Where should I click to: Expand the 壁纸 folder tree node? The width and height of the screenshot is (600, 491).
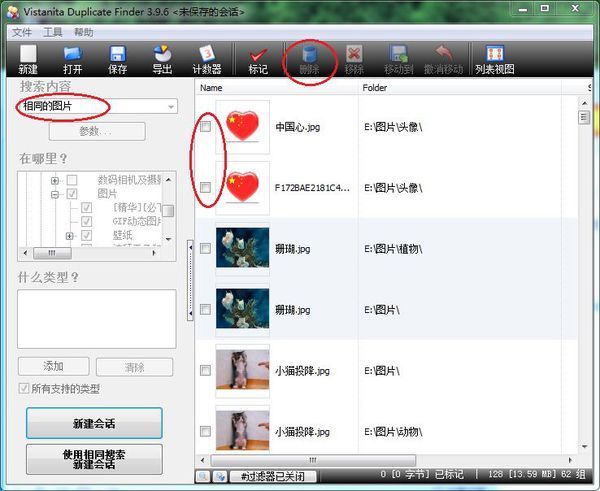click(x=71, y=236)
